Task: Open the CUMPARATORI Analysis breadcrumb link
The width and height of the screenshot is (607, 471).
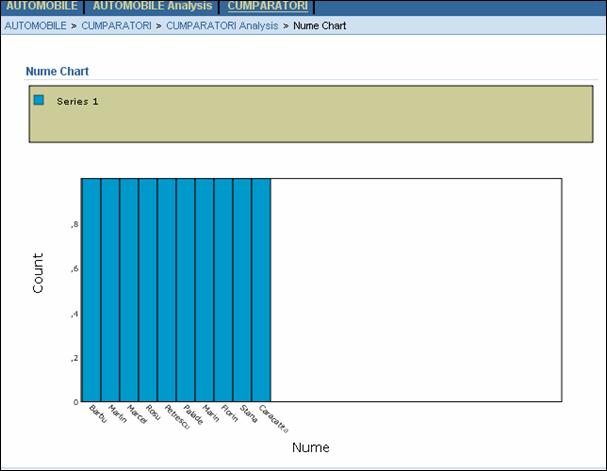Action: (223, 25)
